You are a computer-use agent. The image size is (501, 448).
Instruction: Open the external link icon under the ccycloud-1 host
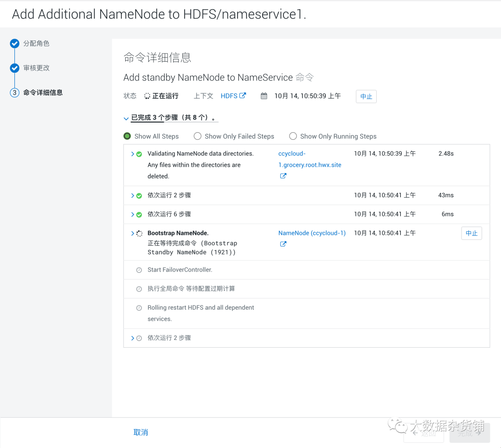tap(283, 176)
